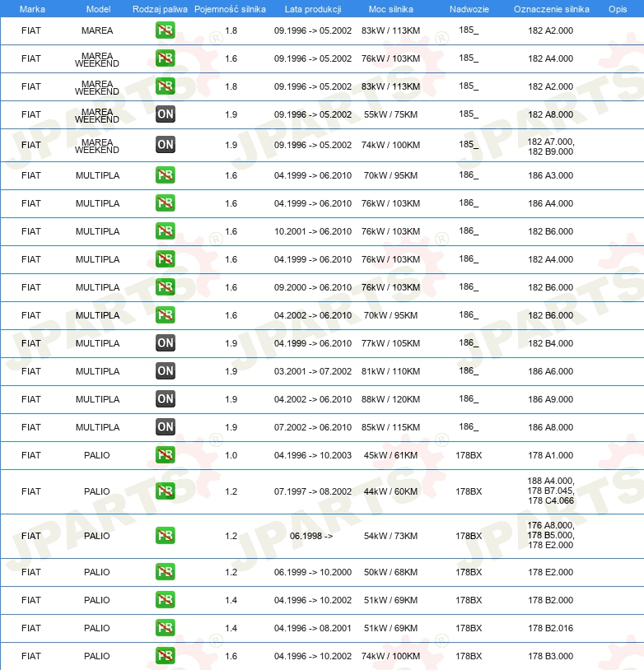
Task: Click the Opis column header
Action: [618, 9]
